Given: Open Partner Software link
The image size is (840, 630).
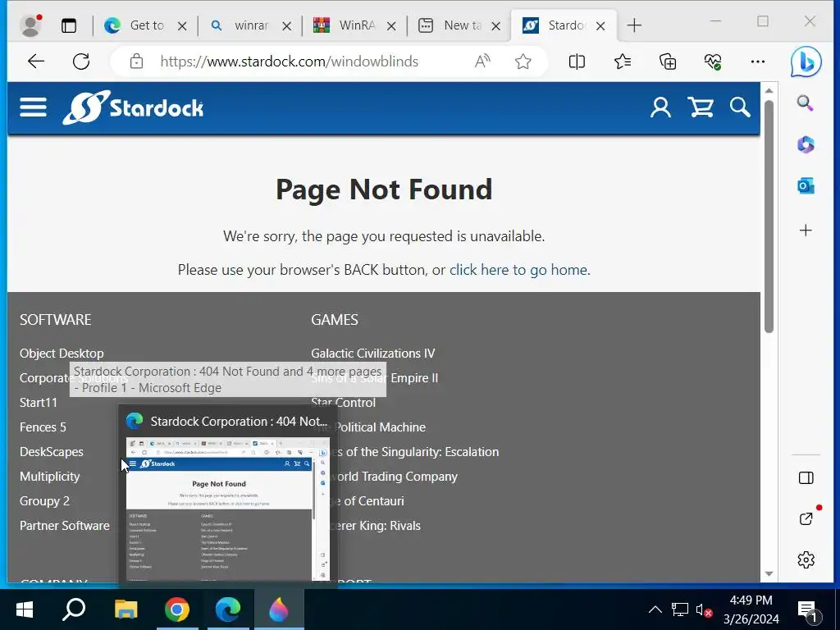Looking at the screenshot, I should pos(65,526).
